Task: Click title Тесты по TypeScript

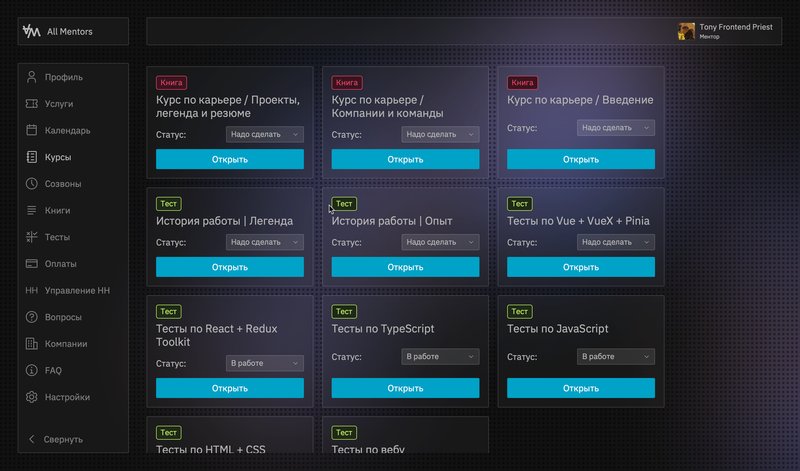Action: [383, 329]
